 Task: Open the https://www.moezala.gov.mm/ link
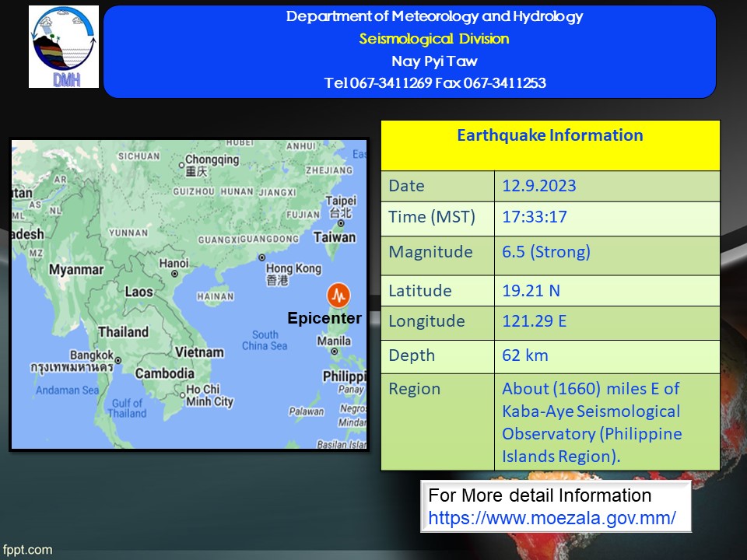(552, 518)
